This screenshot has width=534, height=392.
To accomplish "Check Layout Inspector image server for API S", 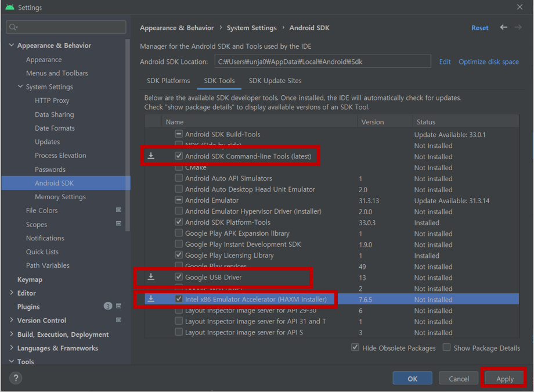I will click(178, 332).
